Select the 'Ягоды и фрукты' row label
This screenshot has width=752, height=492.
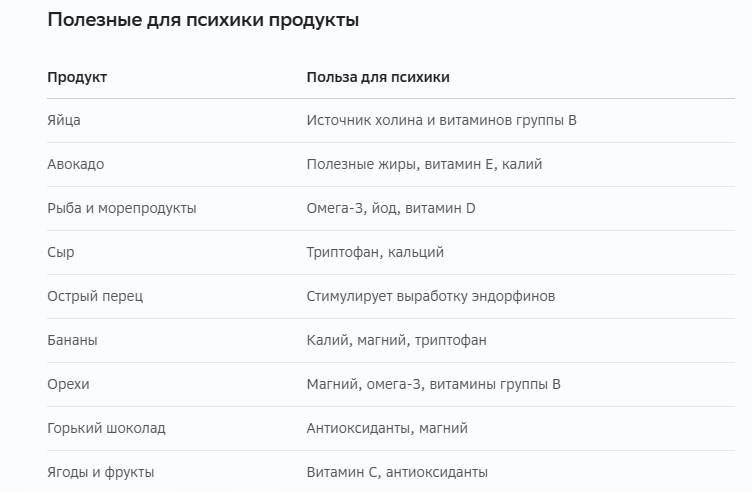[101, 472]
